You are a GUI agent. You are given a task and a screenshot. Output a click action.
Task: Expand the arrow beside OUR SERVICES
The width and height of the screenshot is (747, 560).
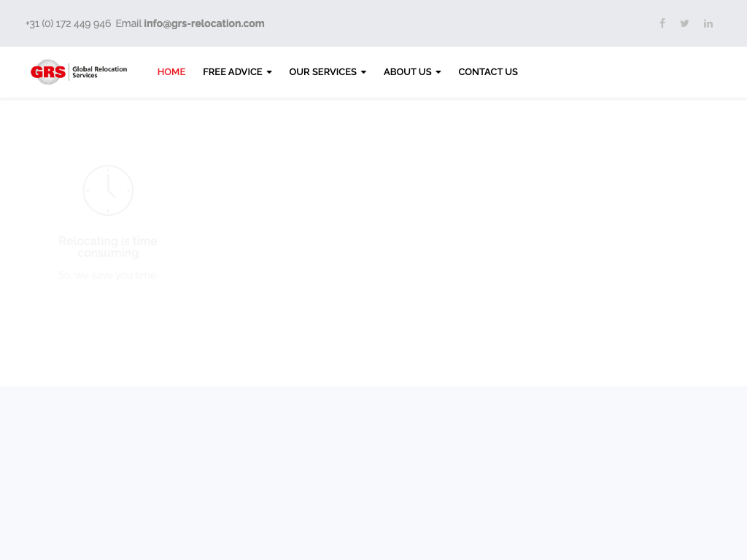[363, 72]
